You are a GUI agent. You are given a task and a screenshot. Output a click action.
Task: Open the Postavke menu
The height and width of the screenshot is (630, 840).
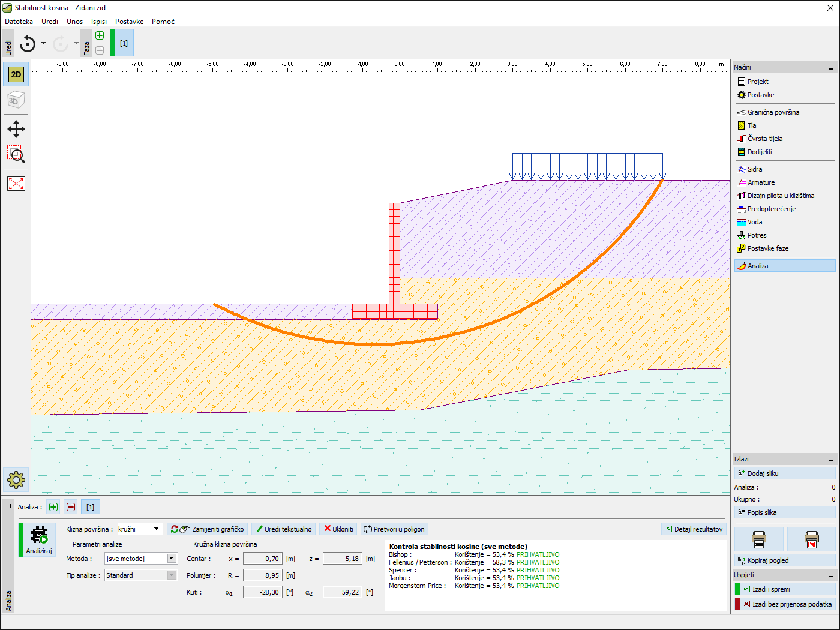[x=129, y=22]
